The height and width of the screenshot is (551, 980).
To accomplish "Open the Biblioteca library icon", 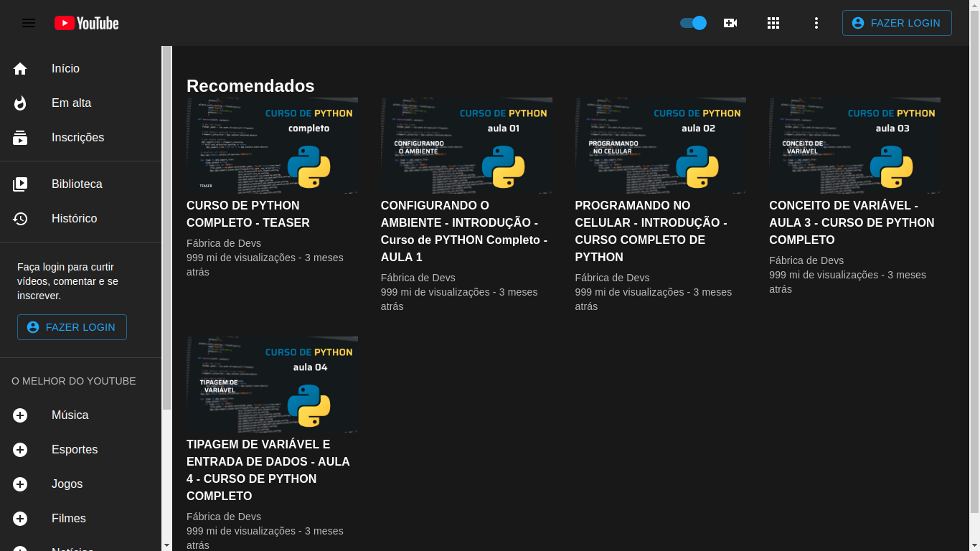I will [x=20, y=184].
